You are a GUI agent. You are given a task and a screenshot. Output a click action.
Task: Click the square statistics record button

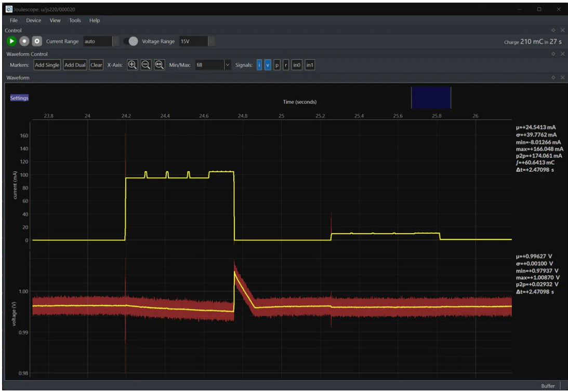[37, 41]
